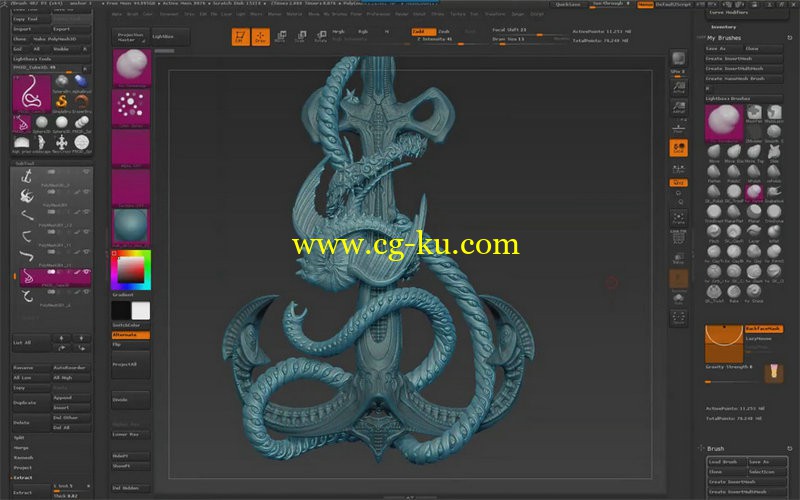Toggle the Mrgb mode

point(339,32)
